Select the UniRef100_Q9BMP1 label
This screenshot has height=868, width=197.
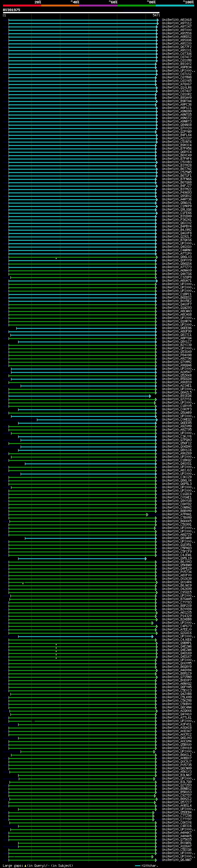tap(177, 643)
